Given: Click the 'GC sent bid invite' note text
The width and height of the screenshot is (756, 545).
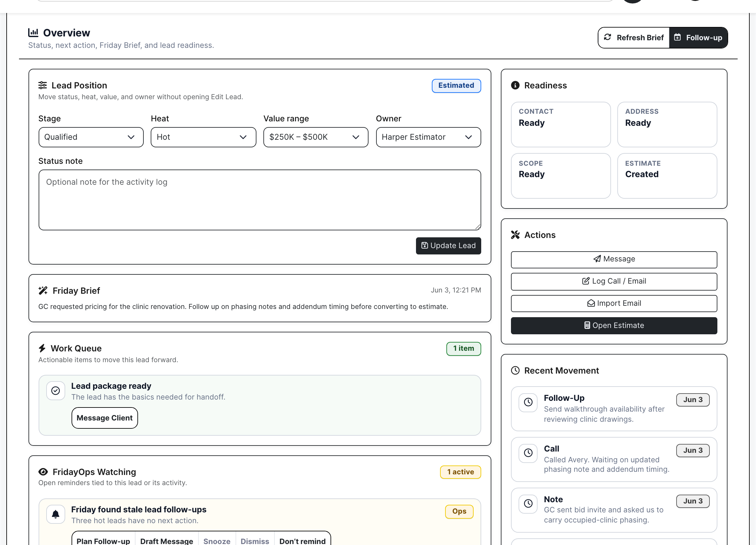Looking at the screenshot, I should point(603,515).
